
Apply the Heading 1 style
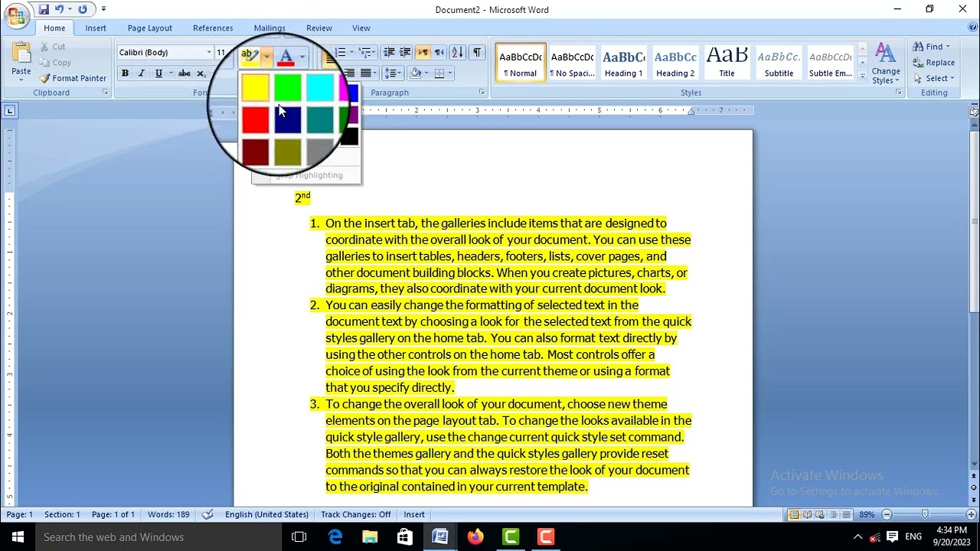(x=624, y=62)
